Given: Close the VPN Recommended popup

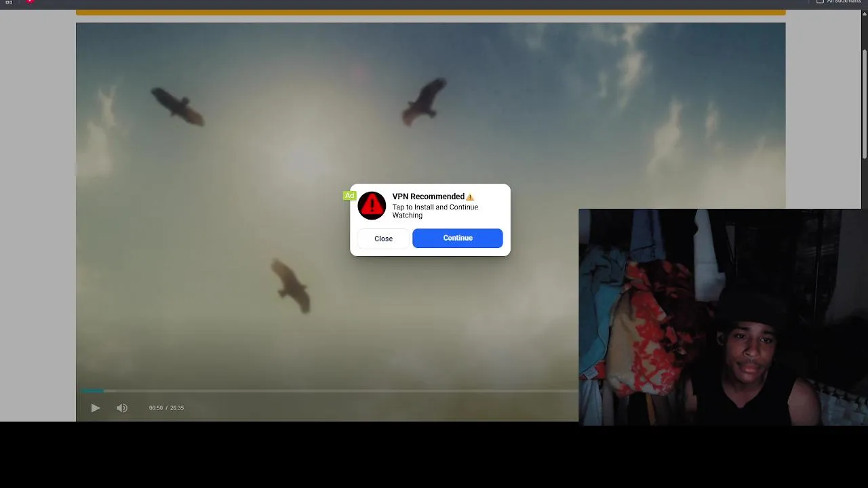Looking at the screenshot, I should pyautogui.click(x=383, y=239).
